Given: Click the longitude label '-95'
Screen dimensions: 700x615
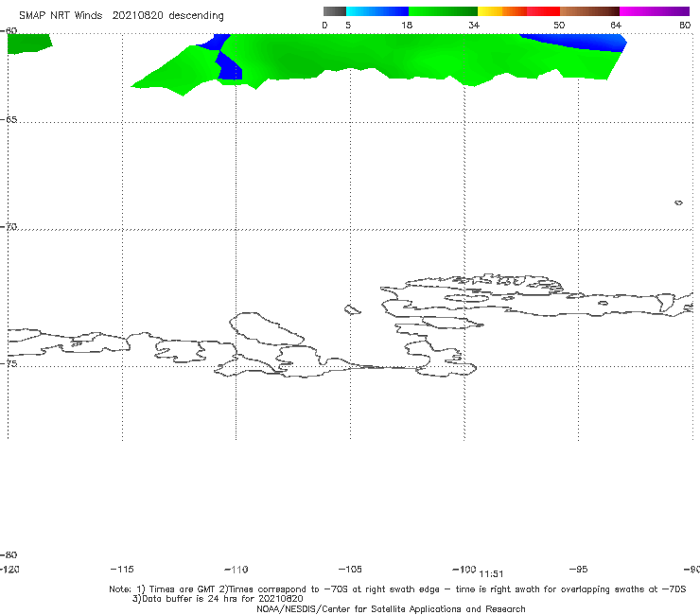Looking at the screenshot, I should click(579, 570).
